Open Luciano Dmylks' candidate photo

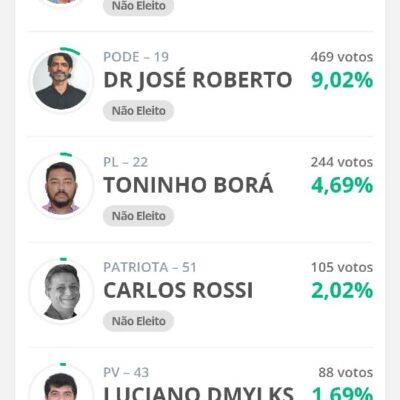coord(61,383)
